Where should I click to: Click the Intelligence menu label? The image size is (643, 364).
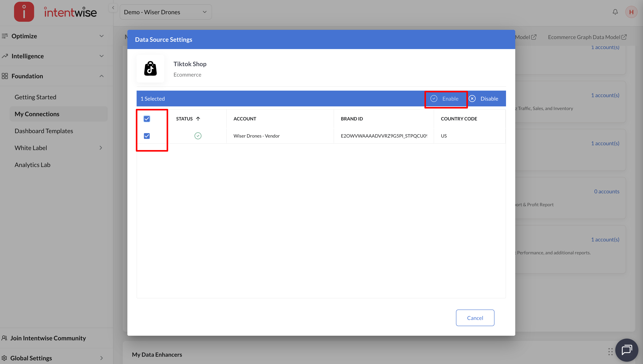coord(28,56)
